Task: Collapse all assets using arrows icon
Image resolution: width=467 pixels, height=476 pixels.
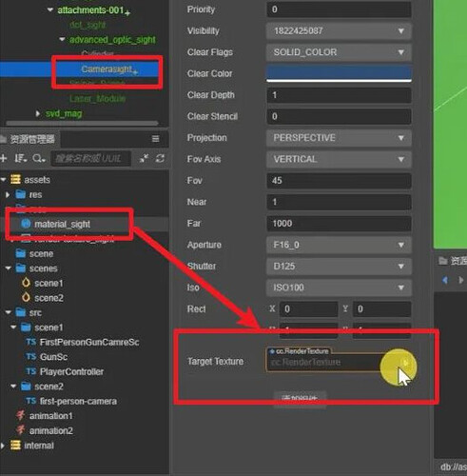Action: pyautogui.click(x=145, y=158)
